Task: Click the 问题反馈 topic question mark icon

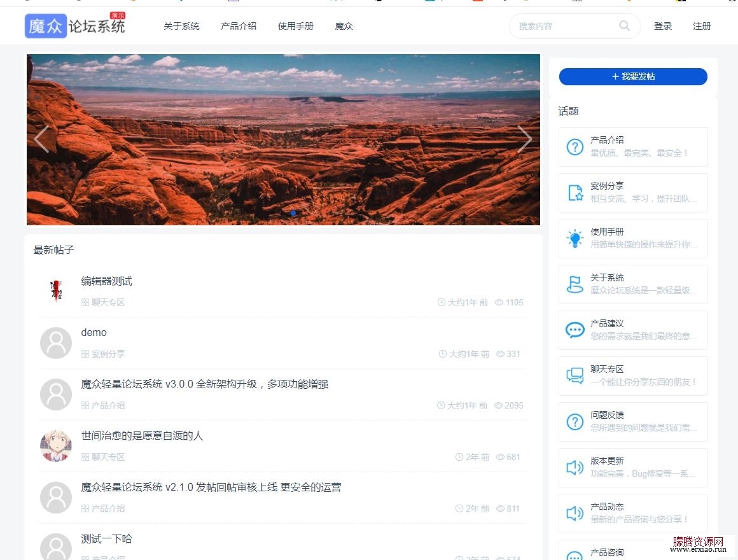Action: 574,422
